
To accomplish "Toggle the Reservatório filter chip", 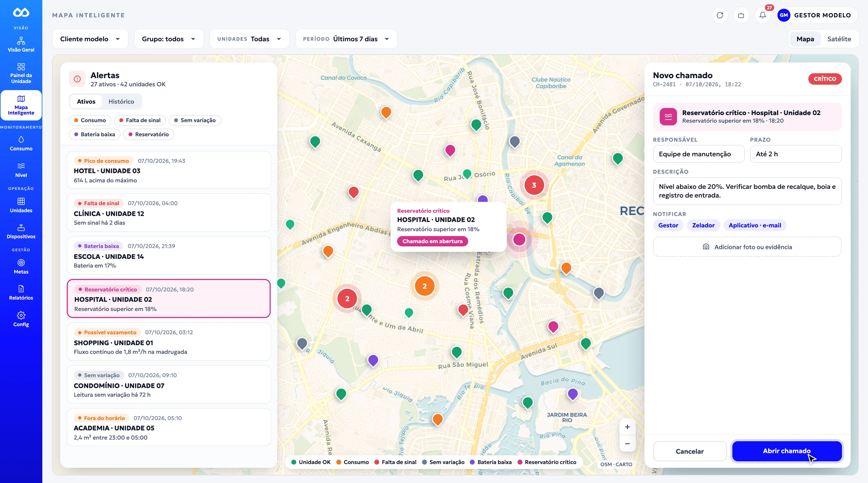I will tap(149, 134).
